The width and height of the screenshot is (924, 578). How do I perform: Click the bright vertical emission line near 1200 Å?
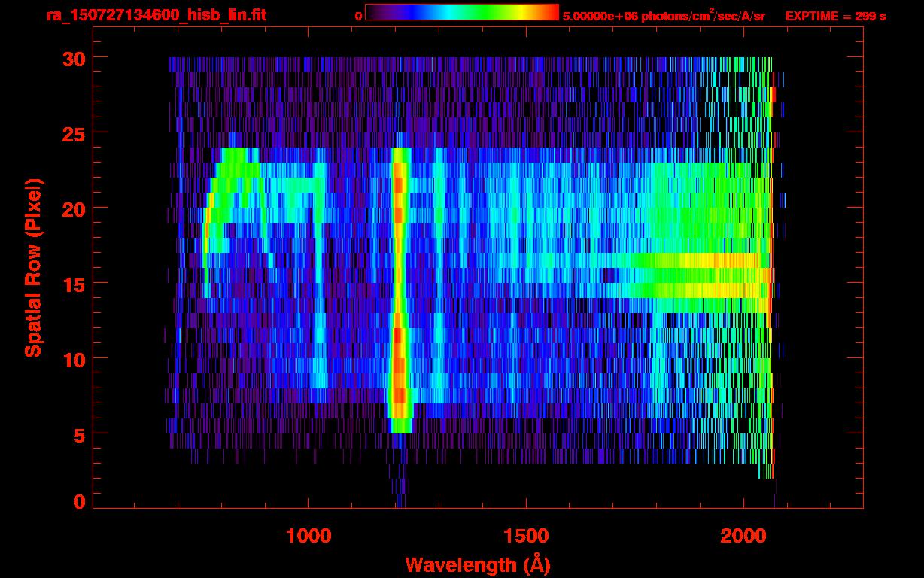399,286
